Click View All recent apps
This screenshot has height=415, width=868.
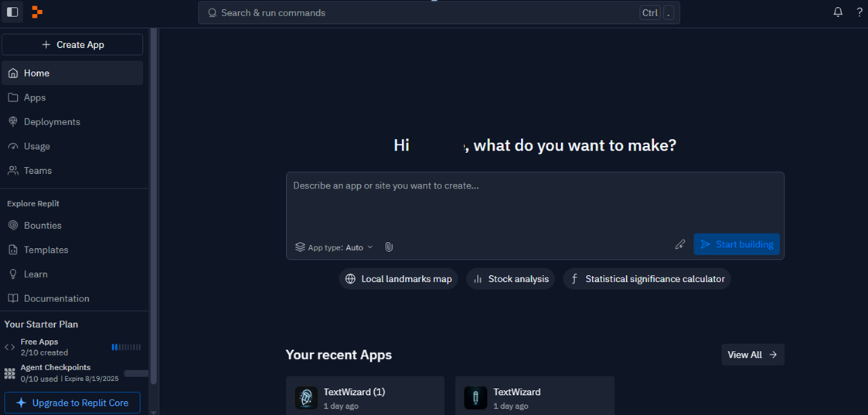click(753, 355)
